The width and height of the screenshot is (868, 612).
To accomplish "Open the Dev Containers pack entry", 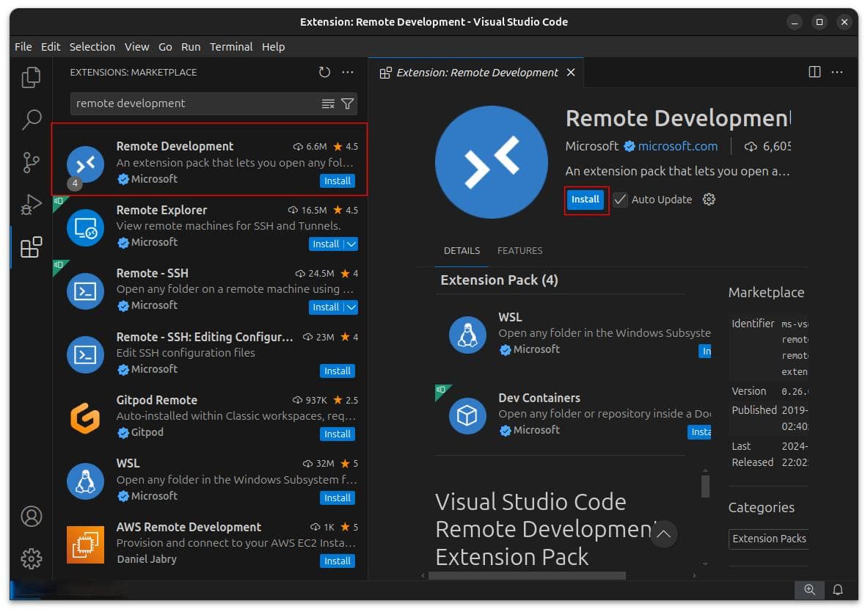I will click(573, 415).
